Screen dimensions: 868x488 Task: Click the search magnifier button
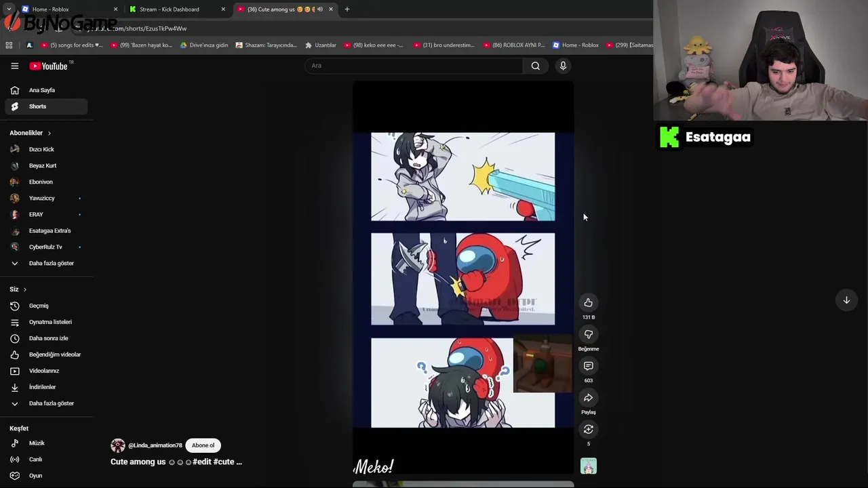point(536,66)
